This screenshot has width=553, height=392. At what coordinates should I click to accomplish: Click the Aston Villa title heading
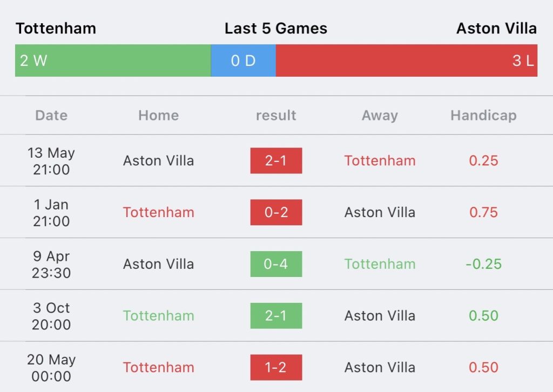pyautogui.click(x=497, y=28)
